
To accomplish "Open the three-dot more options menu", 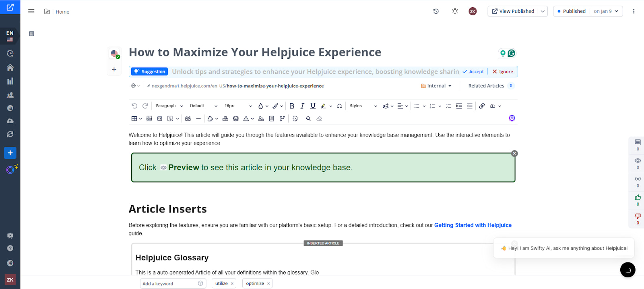I will coord(634,11).
